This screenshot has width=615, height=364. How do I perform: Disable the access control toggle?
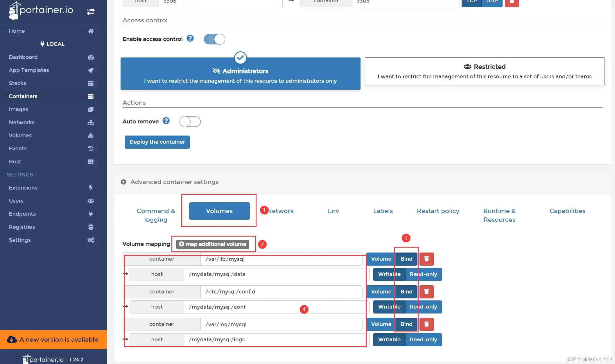214,39
